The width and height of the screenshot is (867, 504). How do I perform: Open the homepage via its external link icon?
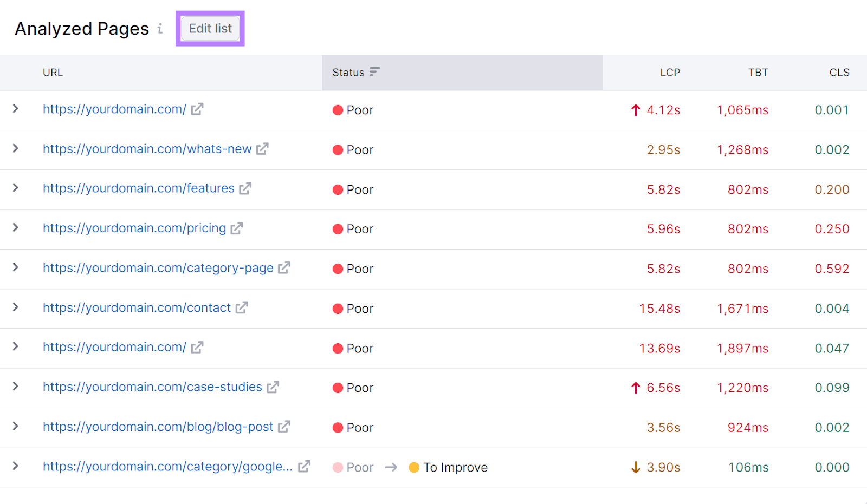(x=198, y=109)
